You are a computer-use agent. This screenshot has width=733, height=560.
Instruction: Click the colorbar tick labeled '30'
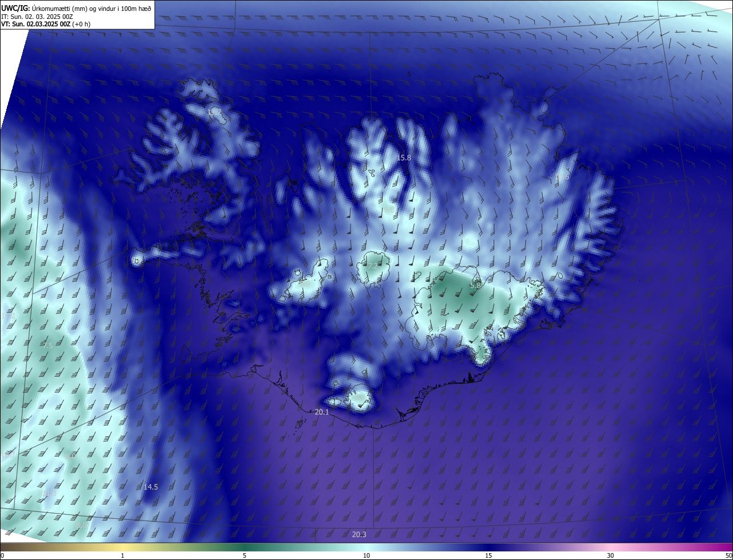(610, 555)
